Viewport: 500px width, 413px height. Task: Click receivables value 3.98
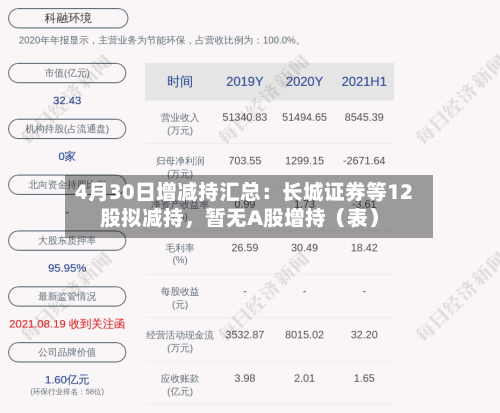click(x=245, y=378)
